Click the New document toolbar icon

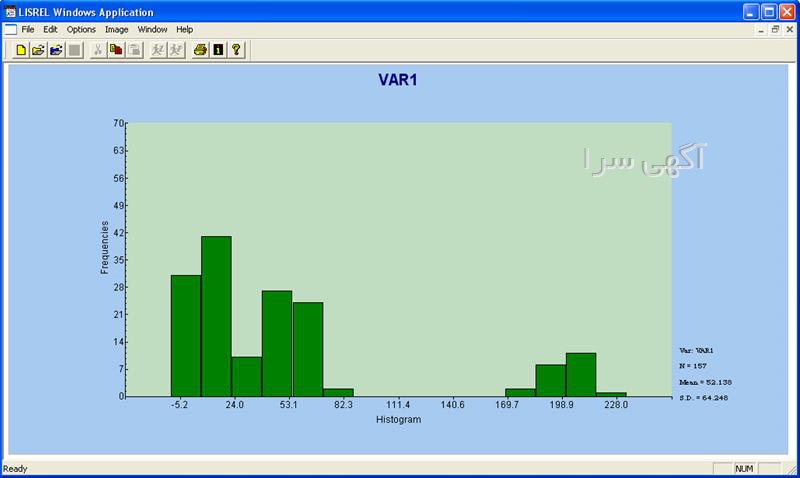21,50
